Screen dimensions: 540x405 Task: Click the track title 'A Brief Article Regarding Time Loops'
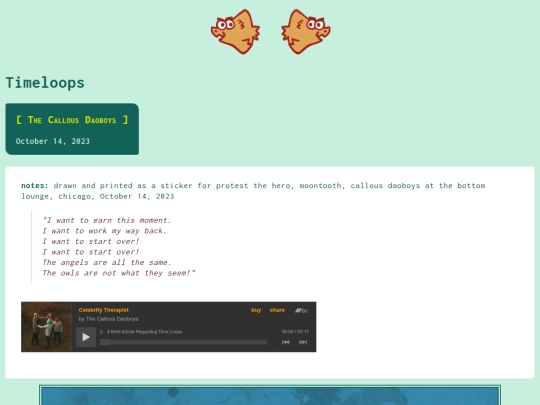point(145,332)
